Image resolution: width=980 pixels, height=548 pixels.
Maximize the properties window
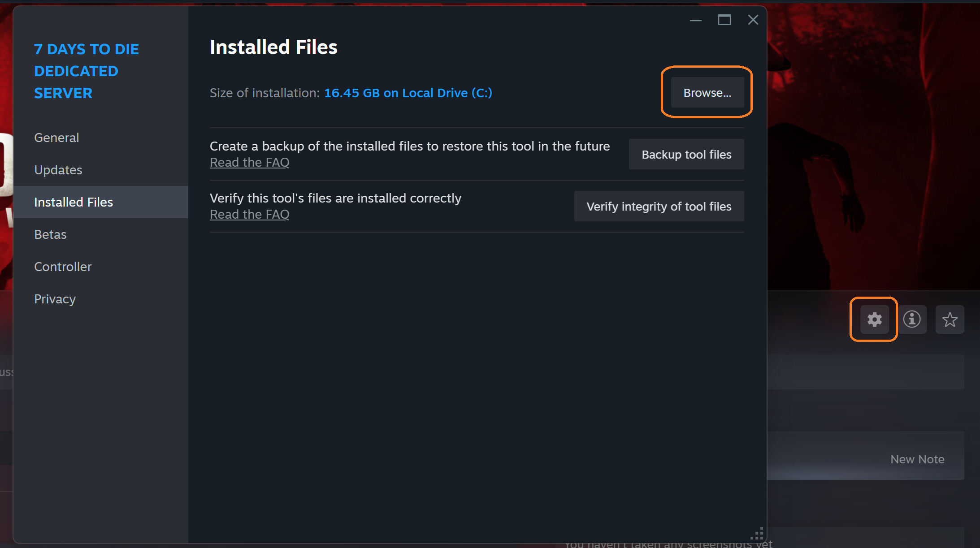pyautogui.click(x=725, y=19)
